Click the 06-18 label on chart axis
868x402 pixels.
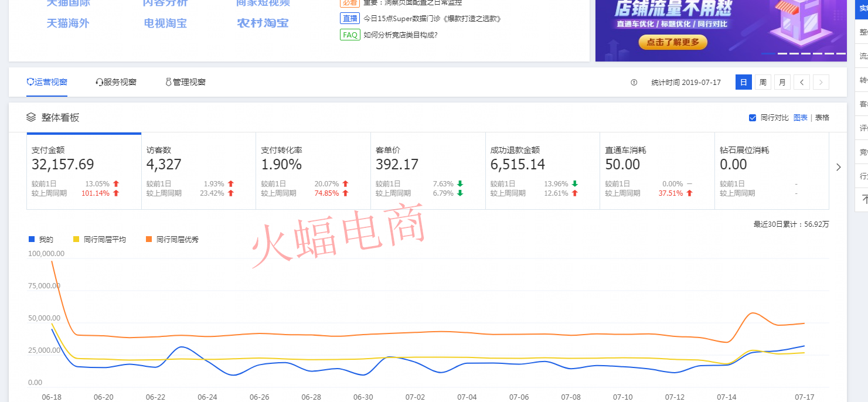[x=52, y=397]
